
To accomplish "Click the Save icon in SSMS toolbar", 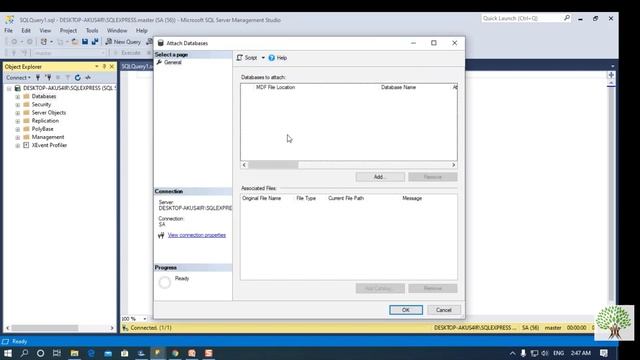I will 85,42.
